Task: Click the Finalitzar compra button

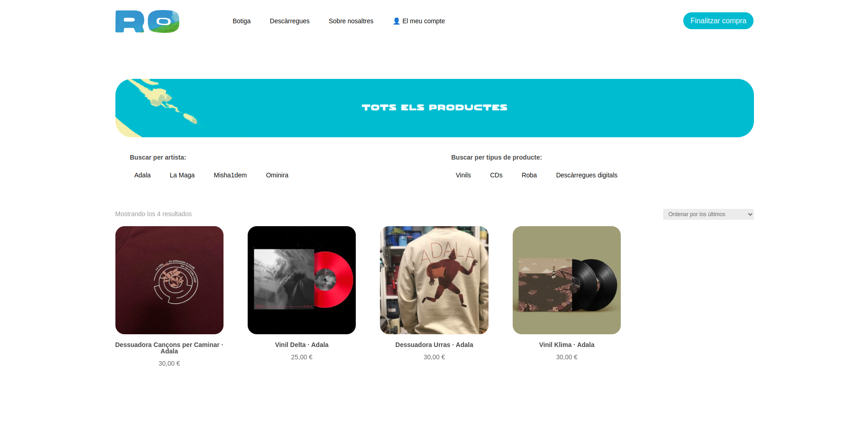Action: [x=718, y=21]
